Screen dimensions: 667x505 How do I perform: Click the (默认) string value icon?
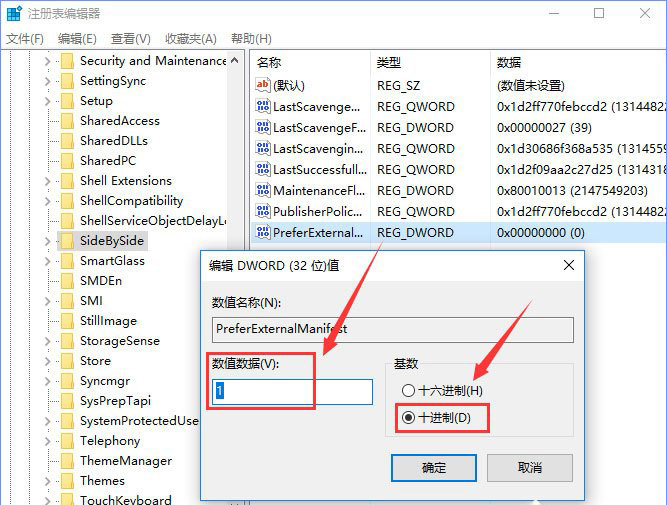[263, 86]
